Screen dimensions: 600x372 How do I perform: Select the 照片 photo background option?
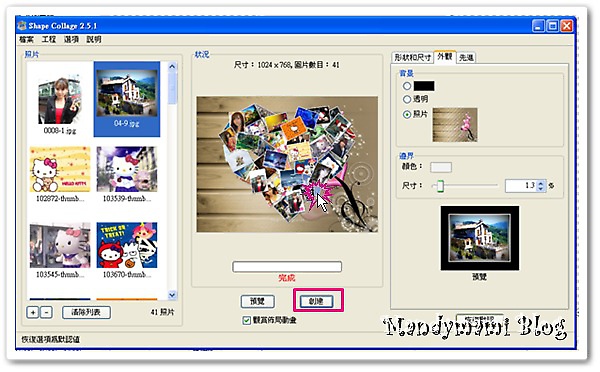pyautogui.click(x=407, y=114)
